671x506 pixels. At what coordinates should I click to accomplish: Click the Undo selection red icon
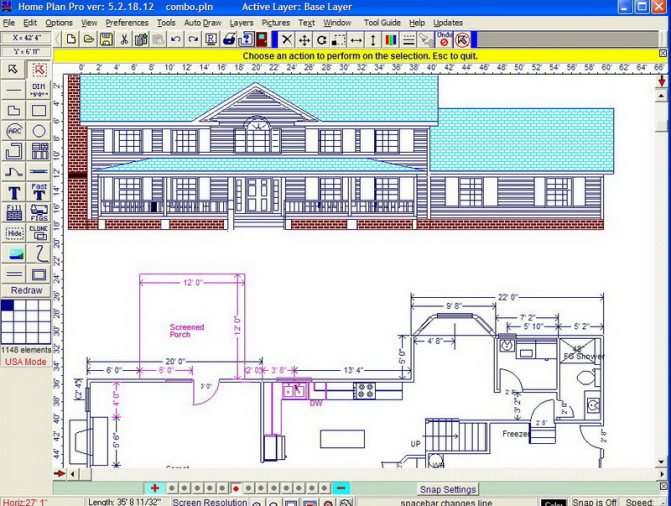(444, 39)
